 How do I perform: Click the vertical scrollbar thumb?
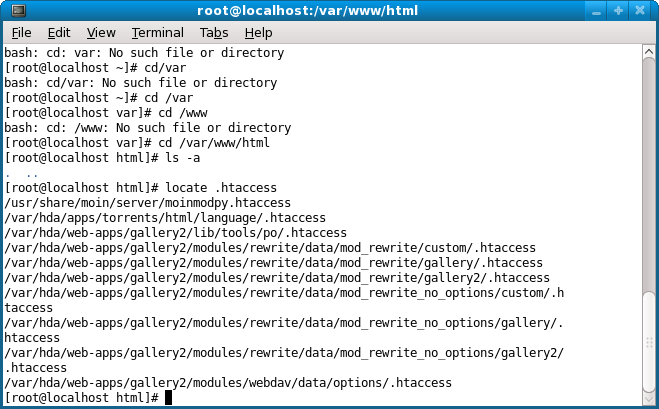(648, 342)
